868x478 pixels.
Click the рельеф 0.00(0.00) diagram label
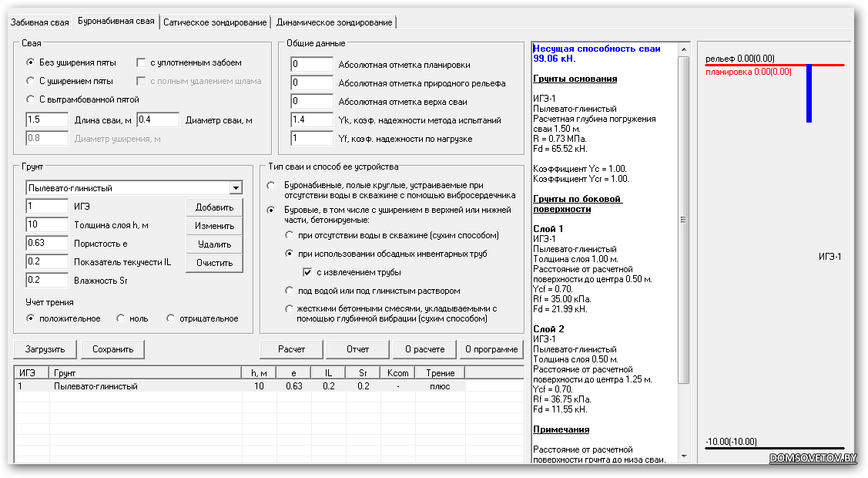(x=740, y=59)
